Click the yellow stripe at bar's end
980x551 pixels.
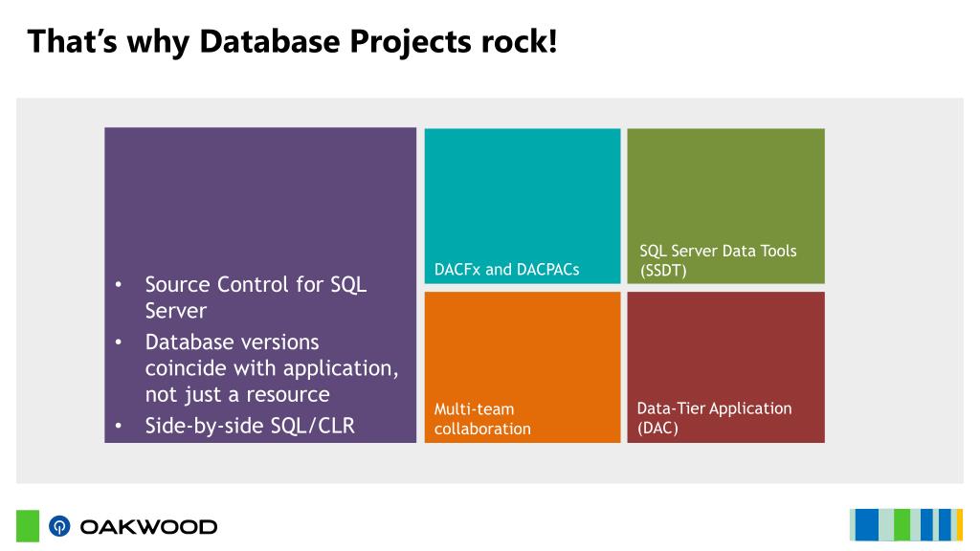[959, 525]
